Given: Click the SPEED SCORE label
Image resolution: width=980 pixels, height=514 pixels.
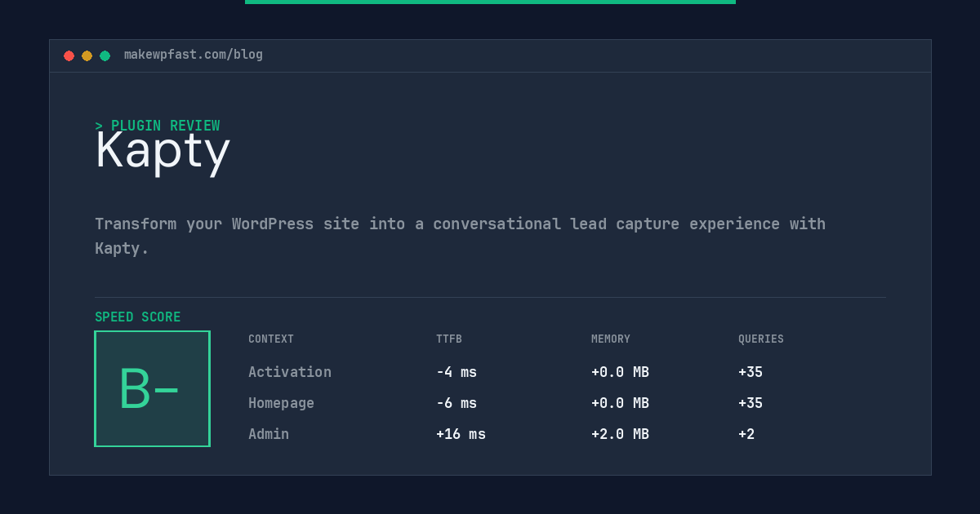Looking at the screenshot, I should pos(138,317).
